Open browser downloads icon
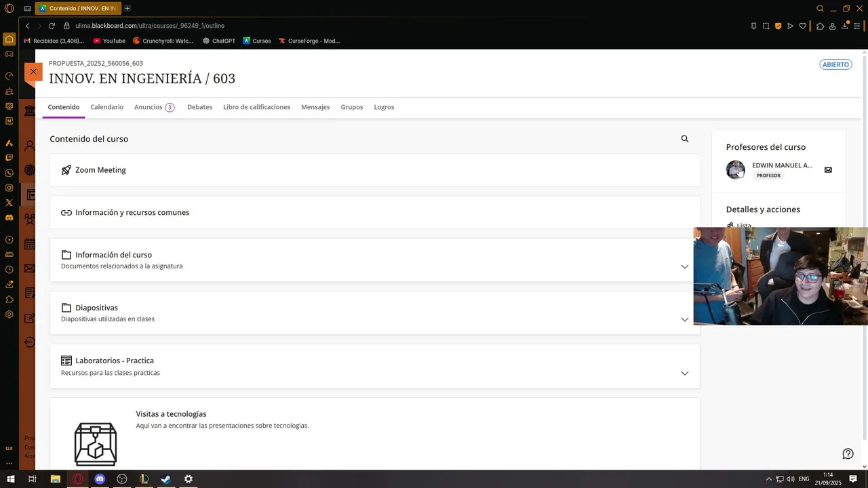Viewport: 868px width, 488px height. 845,26
